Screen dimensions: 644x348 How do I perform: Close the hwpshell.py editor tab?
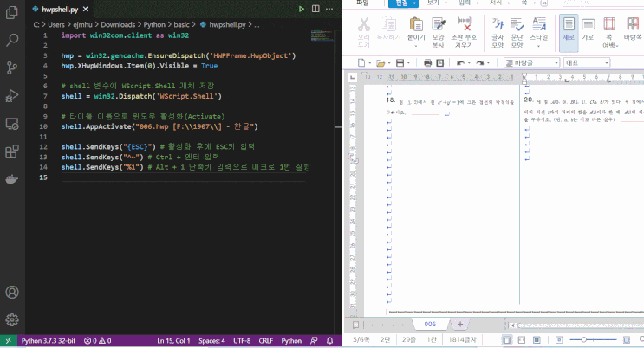(x=86, y=9)
